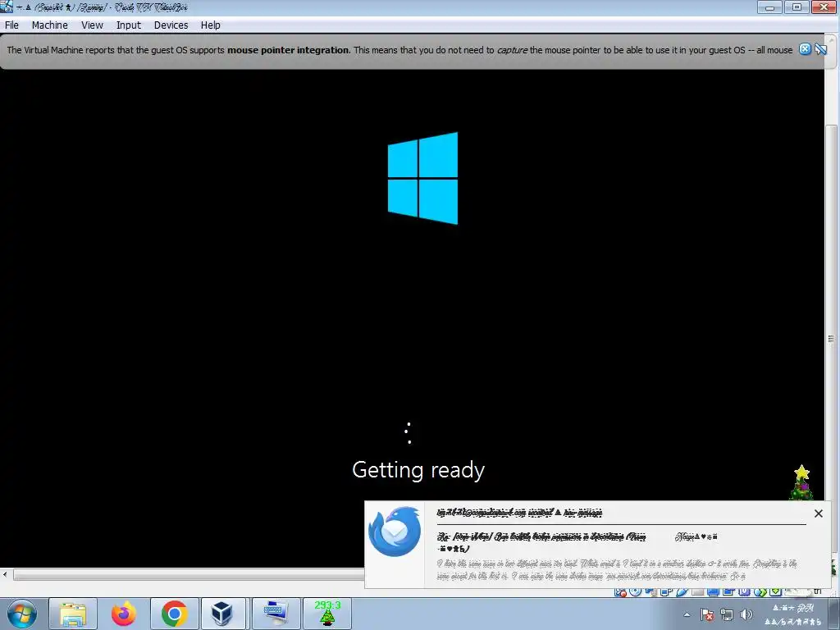840x630 pixels.
Task: Show hidden system tray icons
Action: pyautogui.click(x=687, y=614)
